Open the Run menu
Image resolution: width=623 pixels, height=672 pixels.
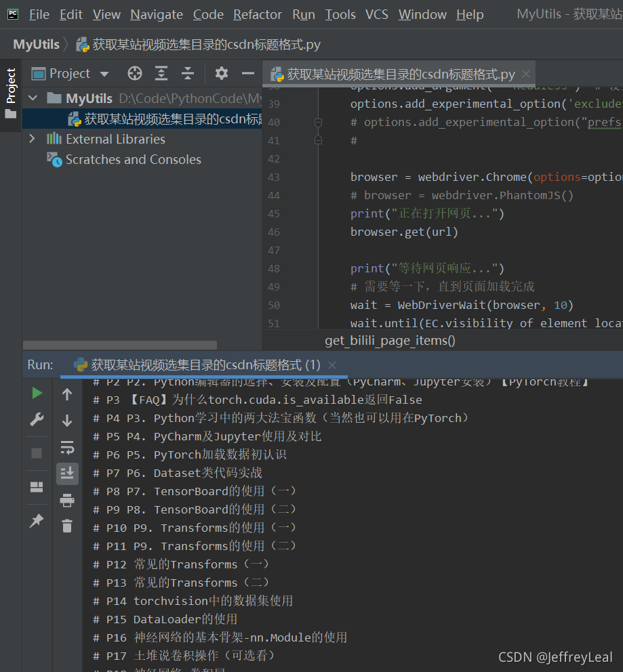coord(304,15)
